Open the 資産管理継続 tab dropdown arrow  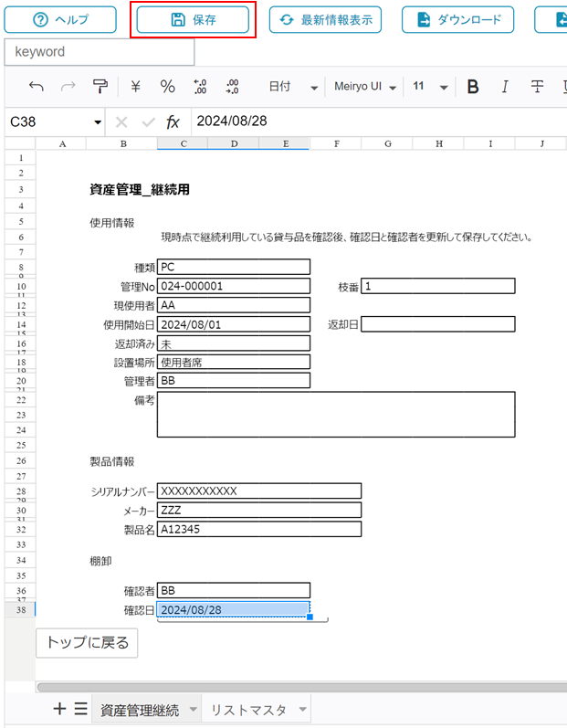194,709
